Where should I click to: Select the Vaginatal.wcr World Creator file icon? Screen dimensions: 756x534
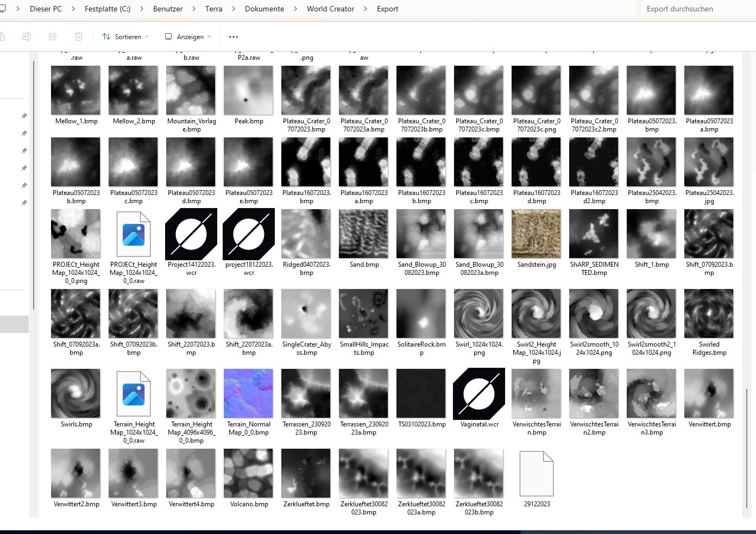[479, 394]
